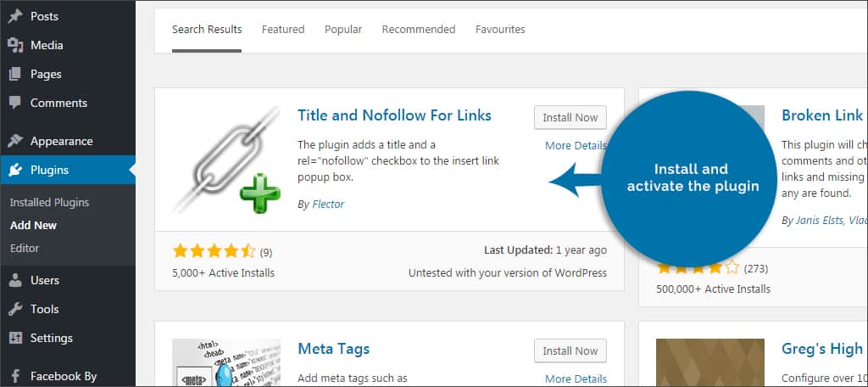
Task: Click the Pages icon in sidebar
Action: click(x=15, y=74)
